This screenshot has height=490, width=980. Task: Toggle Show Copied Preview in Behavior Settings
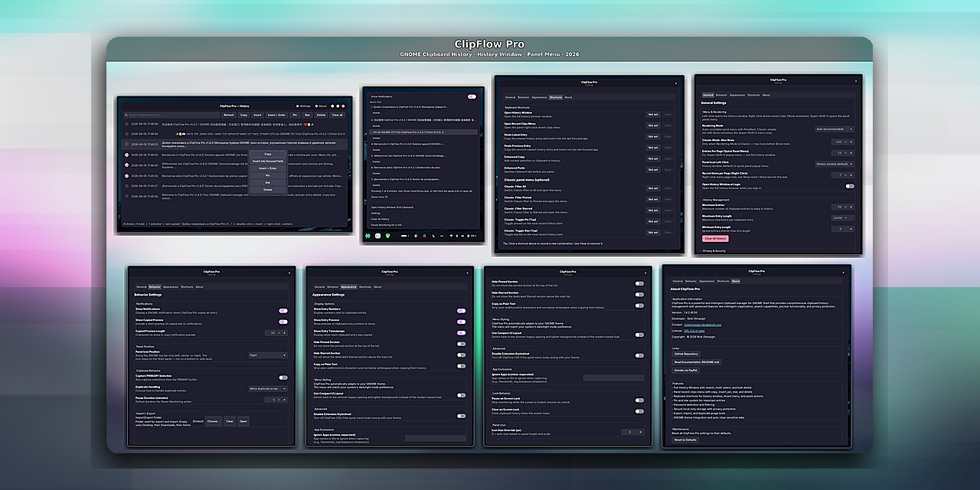(283, 322)
